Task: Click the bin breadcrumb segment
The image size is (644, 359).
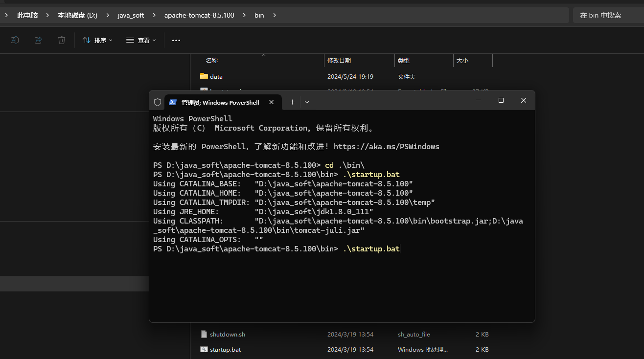Action: (x=259, y=15)
